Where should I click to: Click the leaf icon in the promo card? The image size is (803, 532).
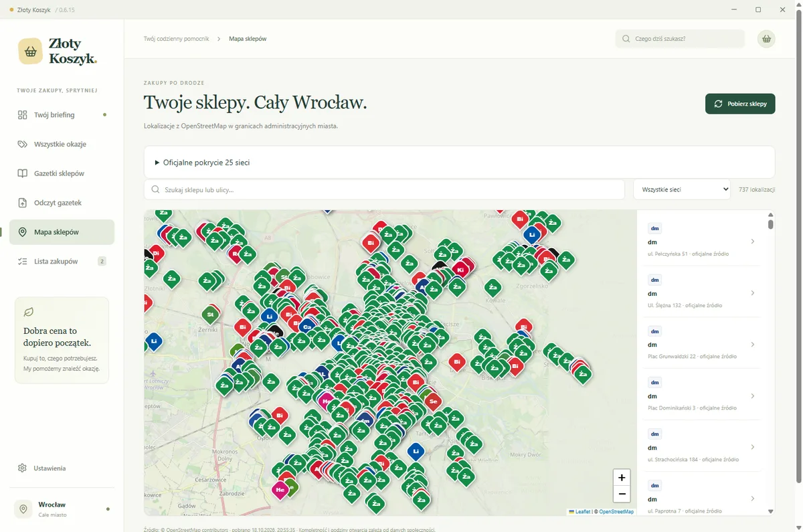click(x=29, y=312)
